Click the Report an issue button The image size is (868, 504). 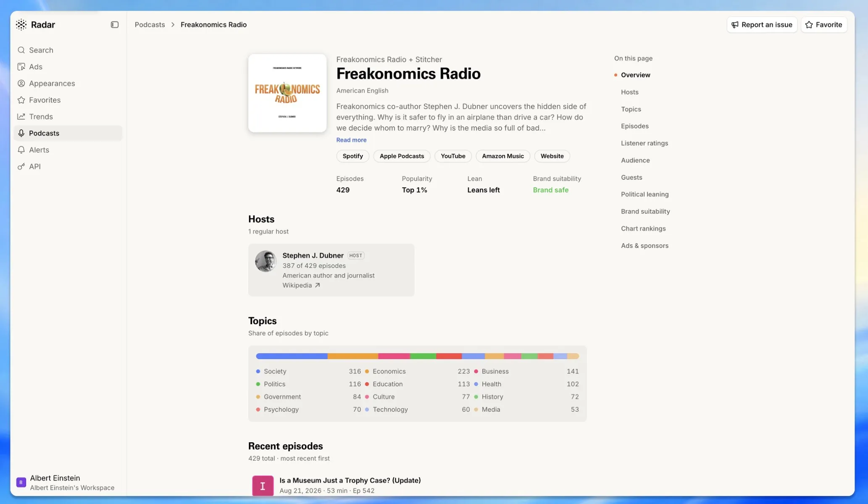point(762,25)
